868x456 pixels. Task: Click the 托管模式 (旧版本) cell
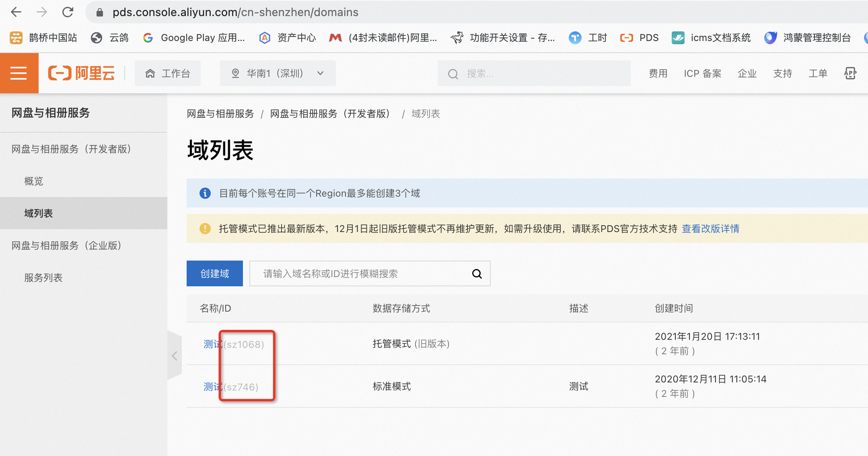coord(411,344)
